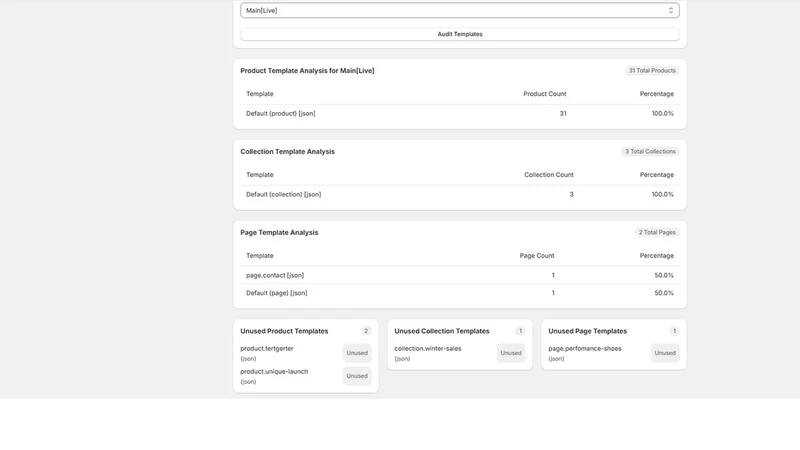Click Template header in Product Template table

pos(260,94)
